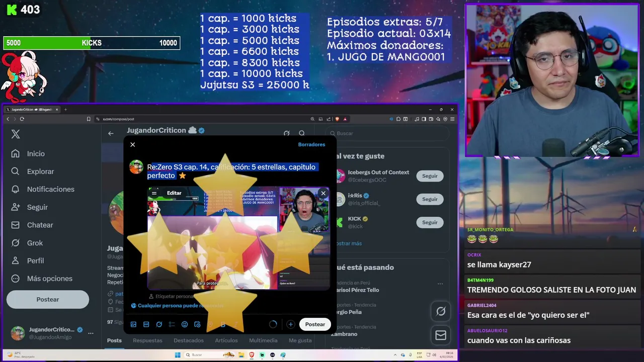The image size is (644, 362).
Task: Open Notificaciones in the sidebar
Action: pos(43,189)
